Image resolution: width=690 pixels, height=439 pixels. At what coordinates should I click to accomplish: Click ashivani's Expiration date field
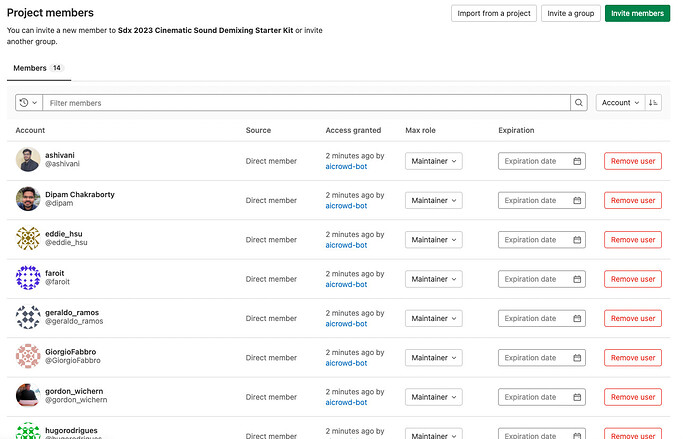(542, 161)
